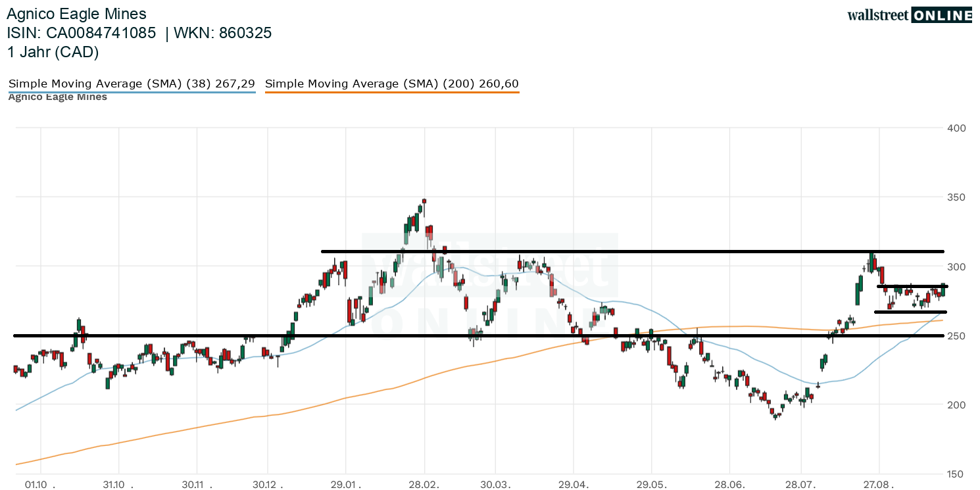The height and width of the screenshot is (490, 980).
Task: Toggle the Simple Moving Average (SMA) (38) legend entry
Action: (x=132, y=84)
